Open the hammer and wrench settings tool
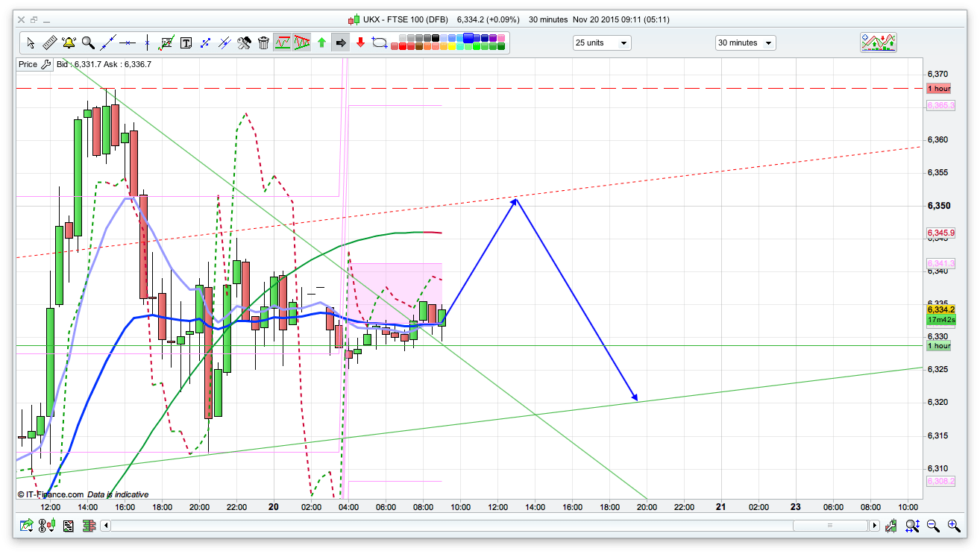 244,43
